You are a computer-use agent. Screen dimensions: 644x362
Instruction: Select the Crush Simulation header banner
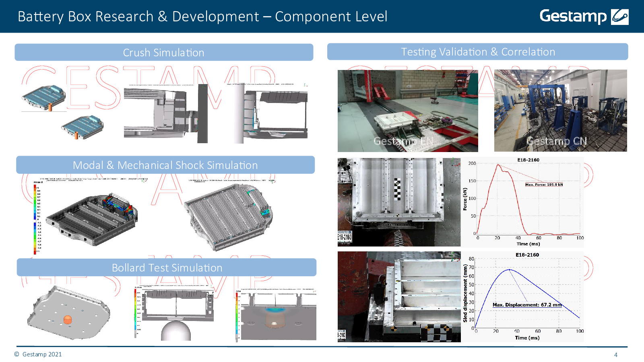[164, 52]
